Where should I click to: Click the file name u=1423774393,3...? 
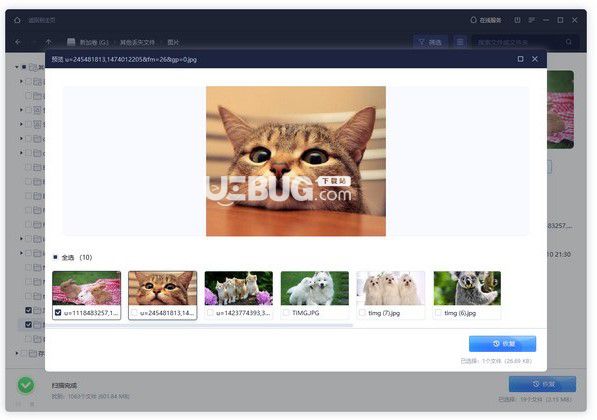click(243, 313)
